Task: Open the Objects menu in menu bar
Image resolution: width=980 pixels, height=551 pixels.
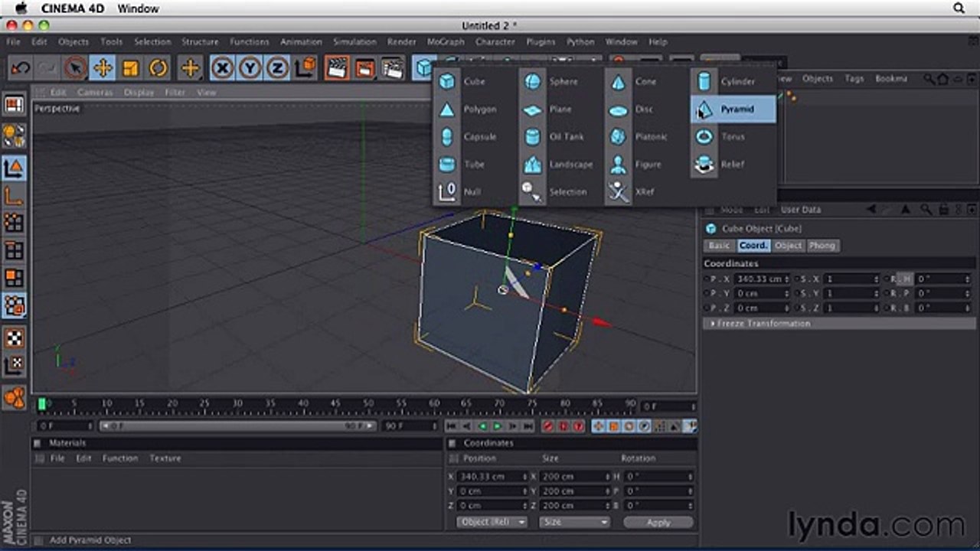Action: coord(73,42)
